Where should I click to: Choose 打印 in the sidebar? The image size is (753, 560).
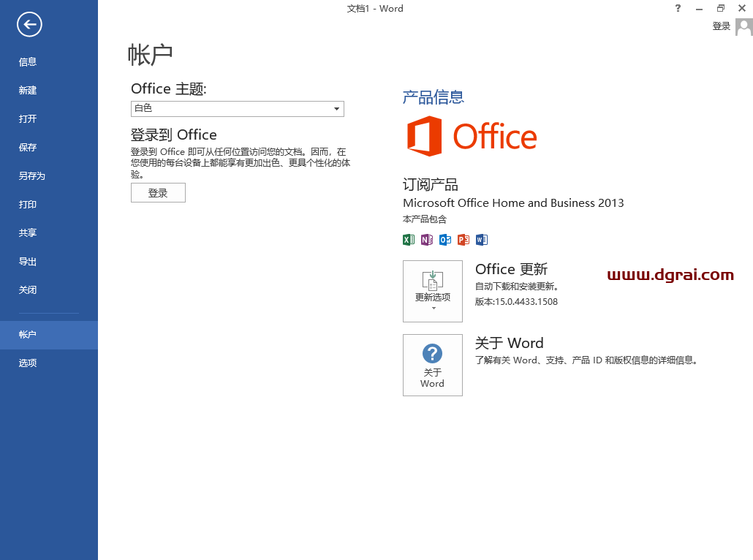coord(49,205)
